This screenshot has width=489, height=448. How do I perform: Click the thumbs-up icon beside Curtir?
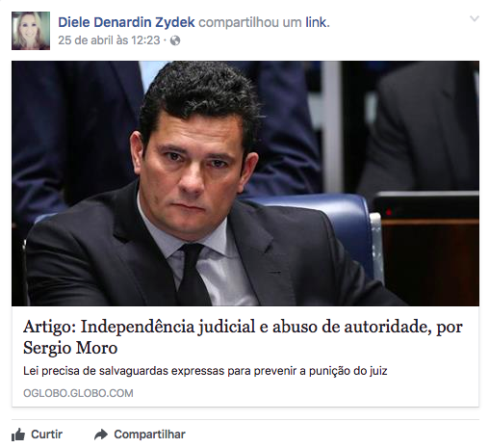pyautogui.click(x=18, y=435)
